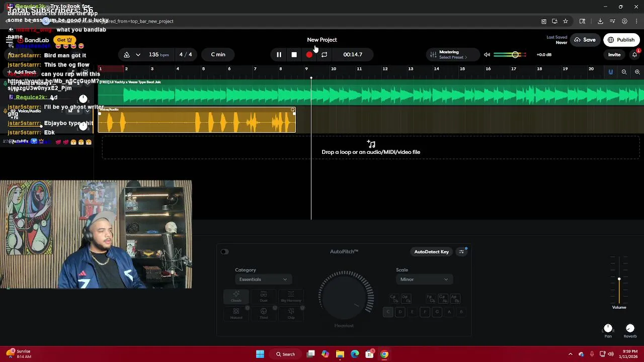Image resolution: width=644 pixels, height=362 pixels.
Task: Mute master output speaker icon
Action: [x=487, y=54]
